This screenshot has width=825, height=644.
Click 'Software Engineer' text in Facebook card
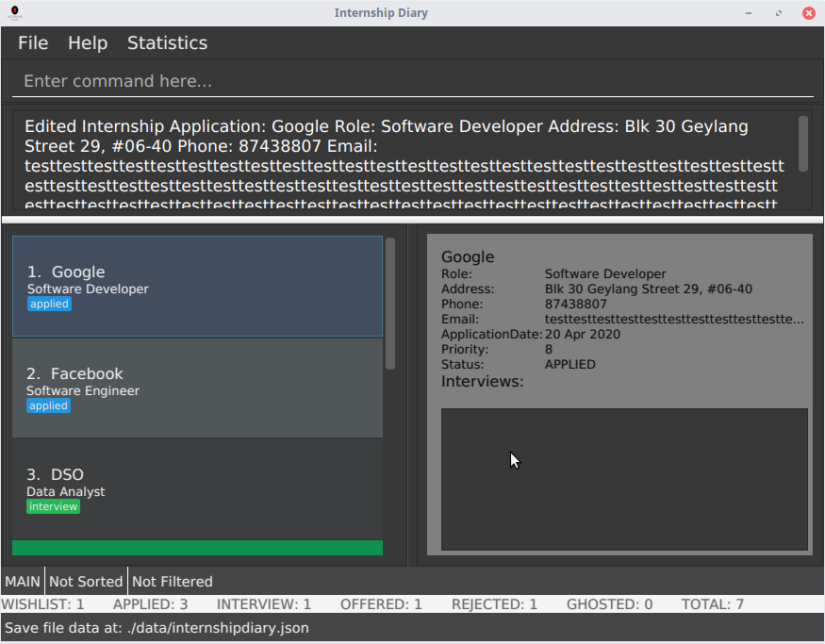point(83,391)
